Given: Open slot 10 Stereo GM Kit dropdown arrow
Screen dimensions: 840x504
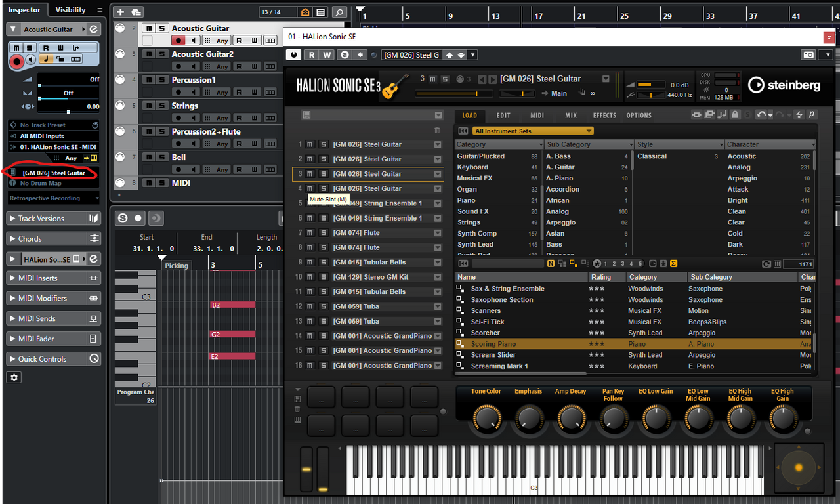Looking at the screenshot, I should (x=438, y=277).
